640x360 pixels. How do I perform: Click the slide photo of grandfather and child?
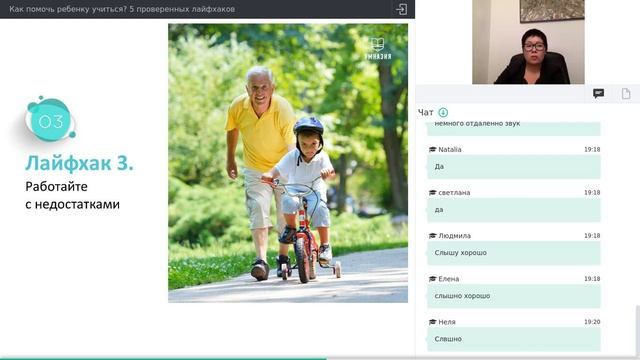(288, 163)
